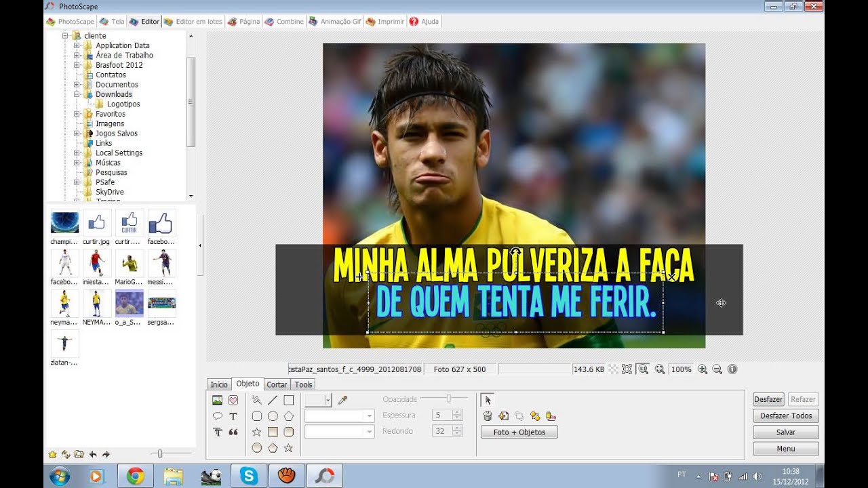Click the Salvar button

785,432
